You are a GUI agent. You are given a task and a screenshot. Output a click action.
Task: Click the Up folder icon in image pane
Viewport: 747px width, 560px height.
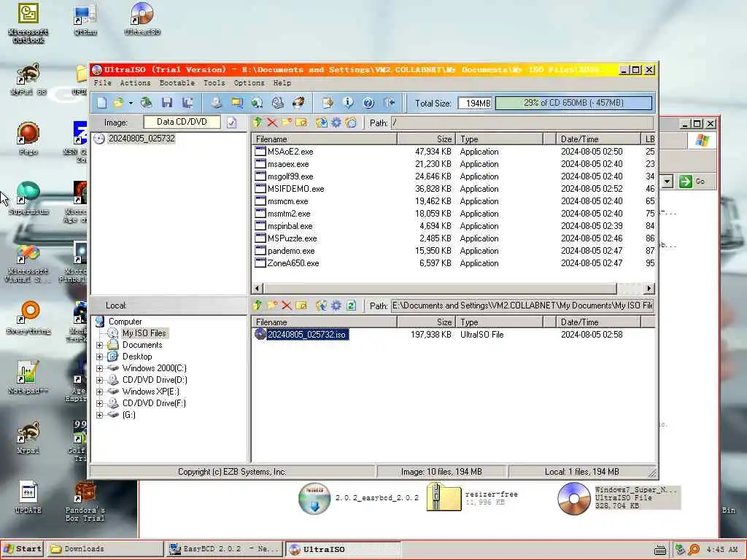click(258, 122)
